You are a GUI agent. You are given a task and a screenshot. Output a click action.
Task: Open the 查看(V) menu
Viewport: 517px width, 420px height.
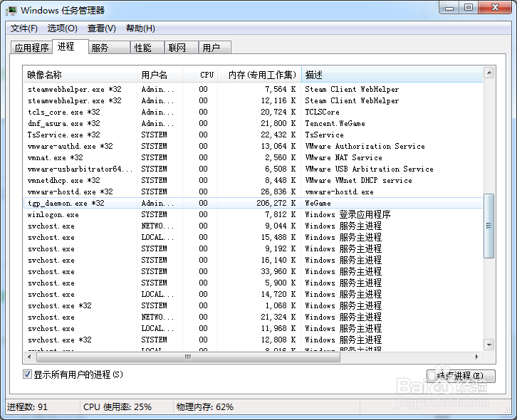click(x=102, y=28)
